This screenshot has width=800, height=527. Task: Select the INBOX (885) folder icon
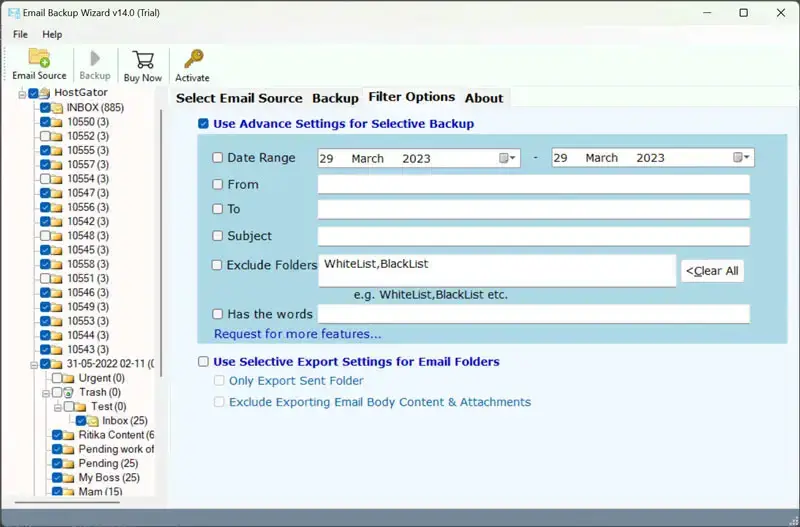[58, 107]
